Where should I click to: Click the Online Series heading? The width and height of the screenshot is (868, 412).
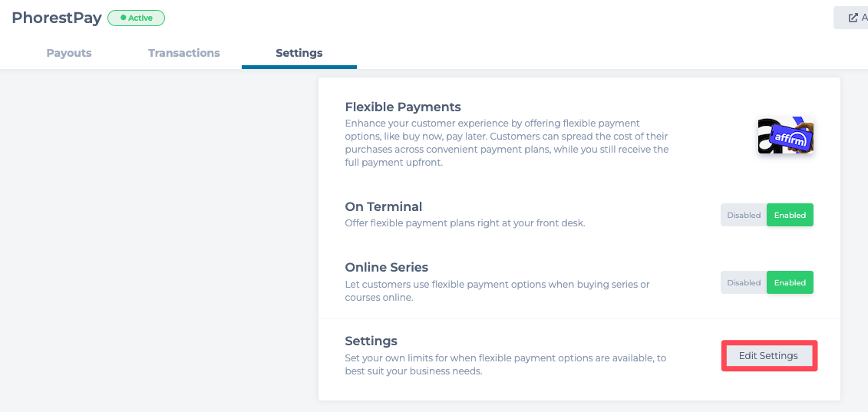click(x=387, y=267)
